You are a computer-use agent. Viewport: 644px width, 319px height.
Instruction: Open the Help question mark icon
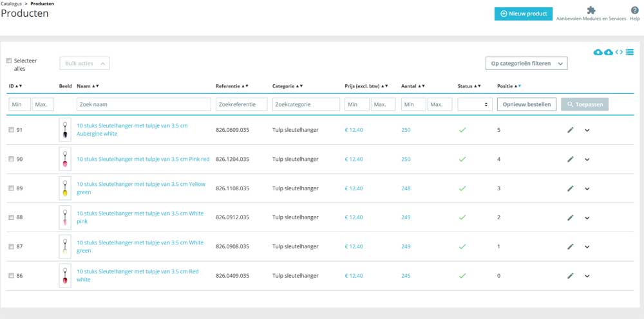pos(634,11)
